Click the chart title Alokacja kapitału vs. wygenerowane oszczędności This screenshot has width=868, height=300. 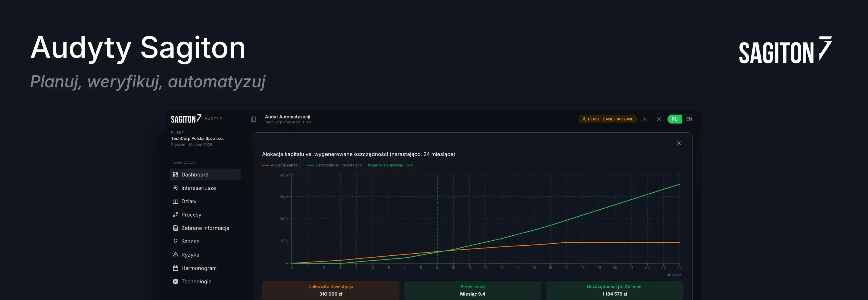tap(359, 154)
